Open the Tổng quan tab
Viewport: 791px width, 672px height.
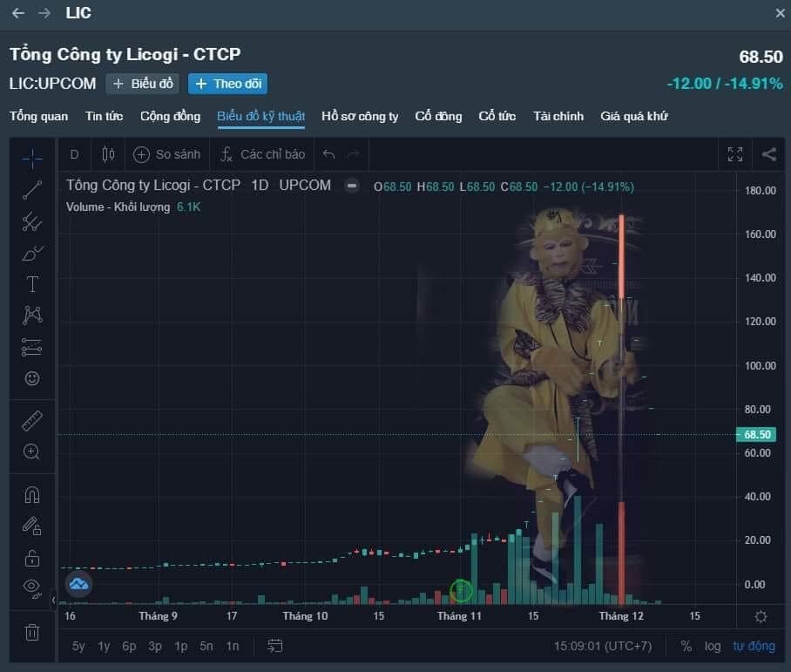(39, 116)
